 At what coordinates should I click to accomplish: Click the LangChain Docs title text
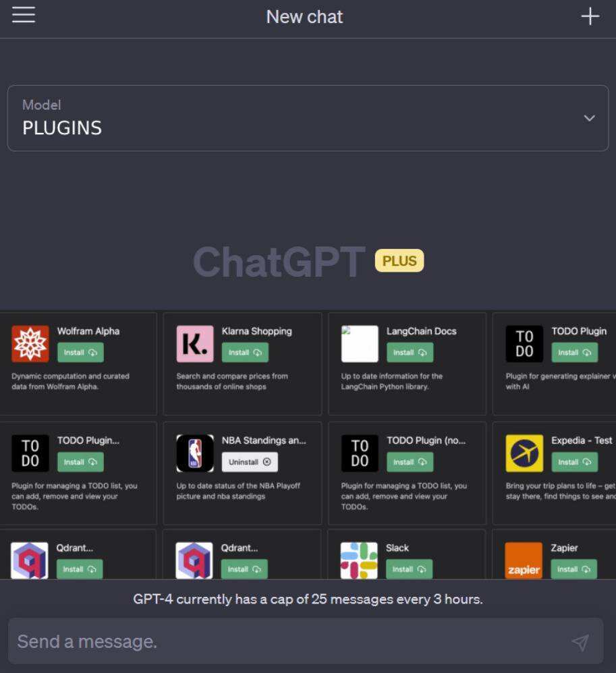point(422,331)
